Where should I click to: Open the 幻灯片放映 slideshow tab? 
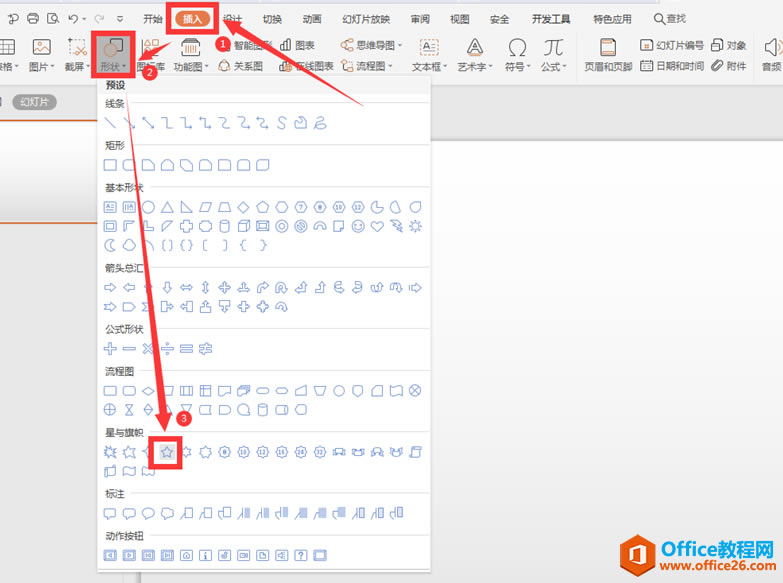click(x=366, y=19)
